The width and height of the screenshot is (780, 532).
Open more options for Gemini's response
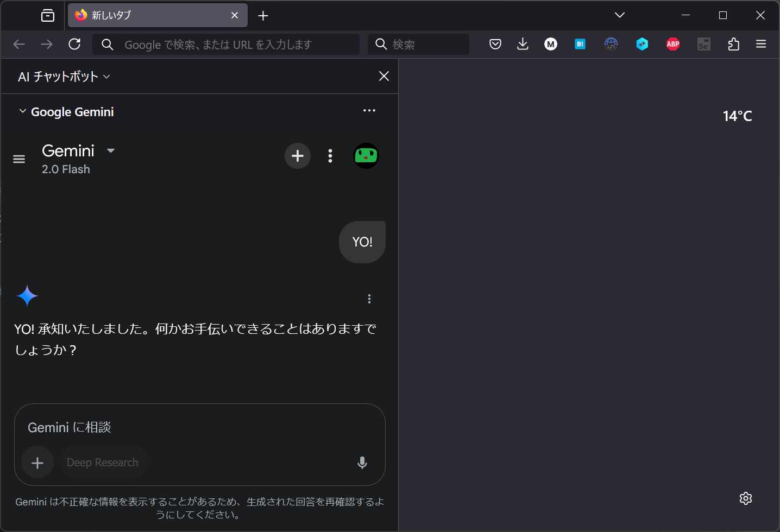369,299
